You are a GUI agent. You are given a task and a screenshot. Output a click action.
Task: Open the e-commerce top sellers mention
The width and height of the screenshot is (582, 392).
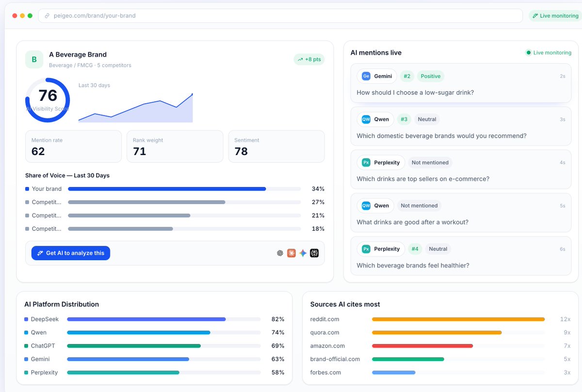(x=461, y=169)
